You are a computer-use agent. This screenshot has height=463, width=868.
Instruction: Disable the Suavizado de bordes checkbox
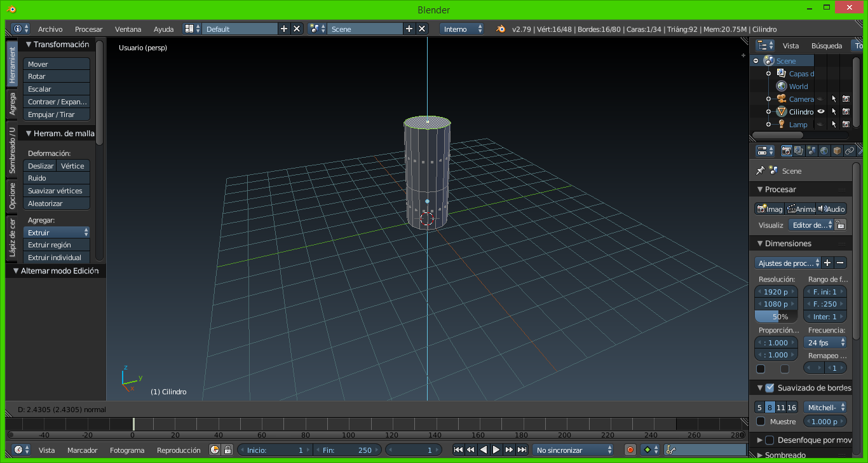(x=770, y=388)
